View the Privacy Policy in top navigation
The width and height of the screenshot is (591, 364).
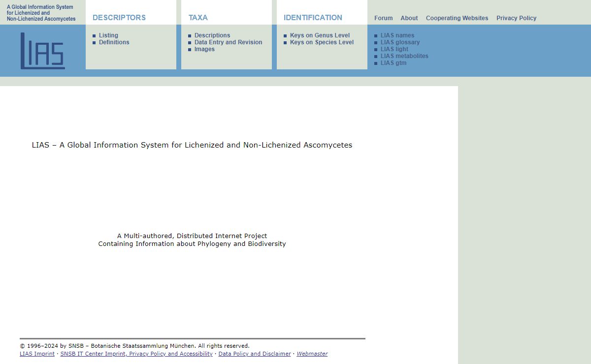pyautogui.click(x=517, y=18)
